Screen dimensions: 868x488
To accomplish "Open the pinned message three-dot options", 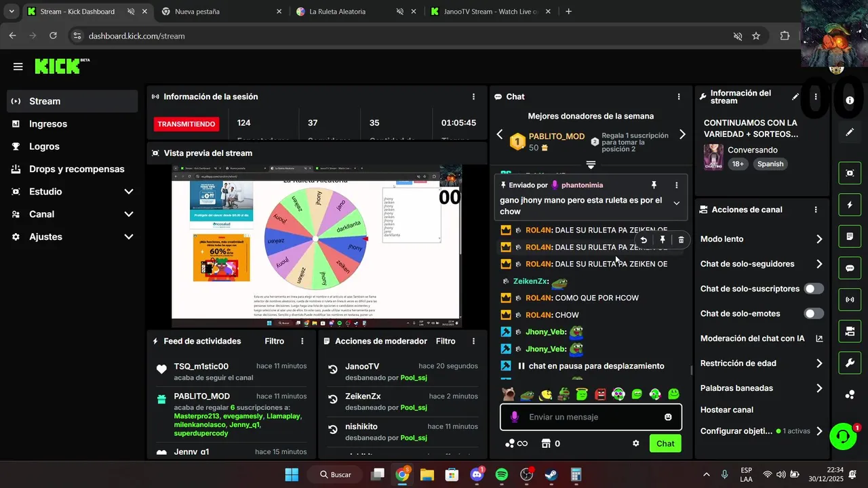I will click(676, 185).
